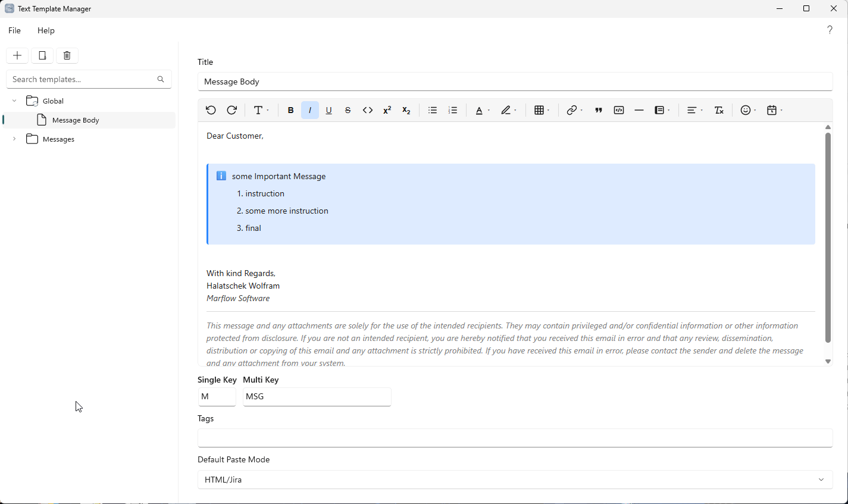Toggle bold formatting
Viewport: 848px width, 504px height.
290,110
